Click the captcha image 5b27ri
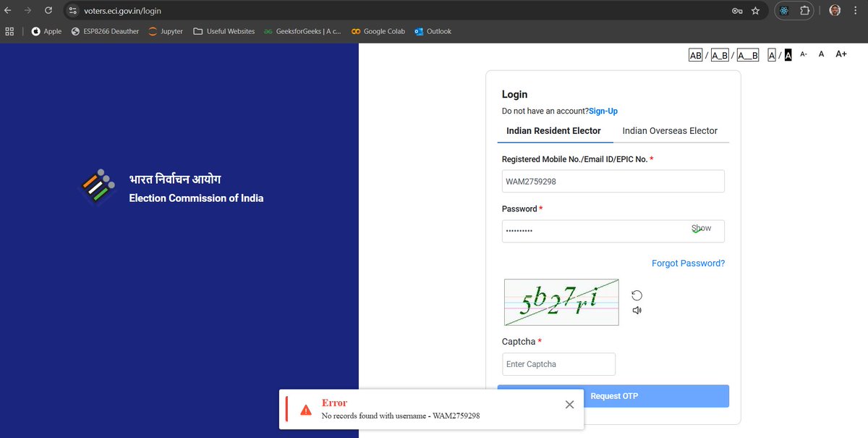Viewport: 868px width, 438px height. (x=561, y=302)
